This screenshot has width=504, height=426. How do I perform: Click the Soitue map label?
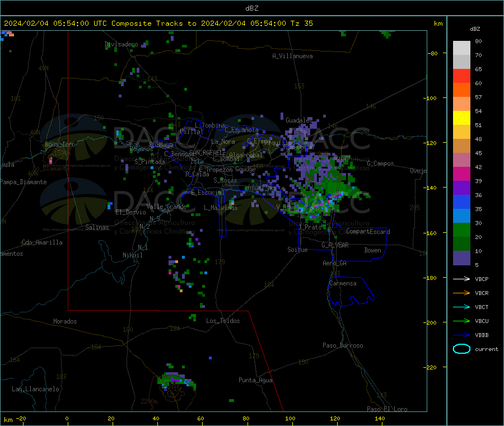(x=297, y=250)
